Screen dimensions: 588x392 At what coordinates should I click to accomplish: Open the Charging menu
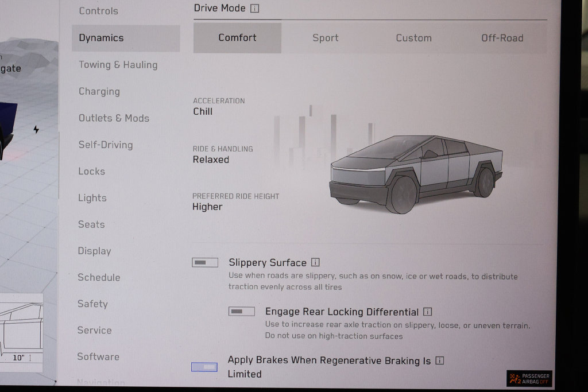pos(99,91)
